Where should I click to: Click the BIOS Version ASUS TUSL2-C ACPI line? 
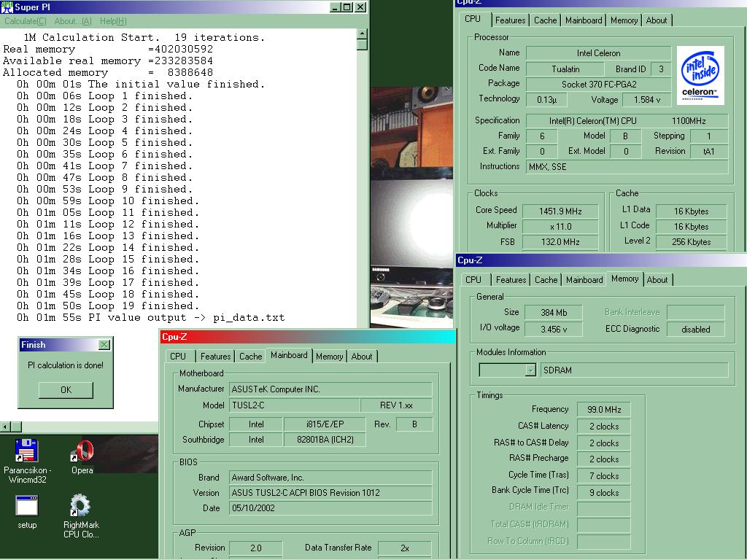point(330,492)
